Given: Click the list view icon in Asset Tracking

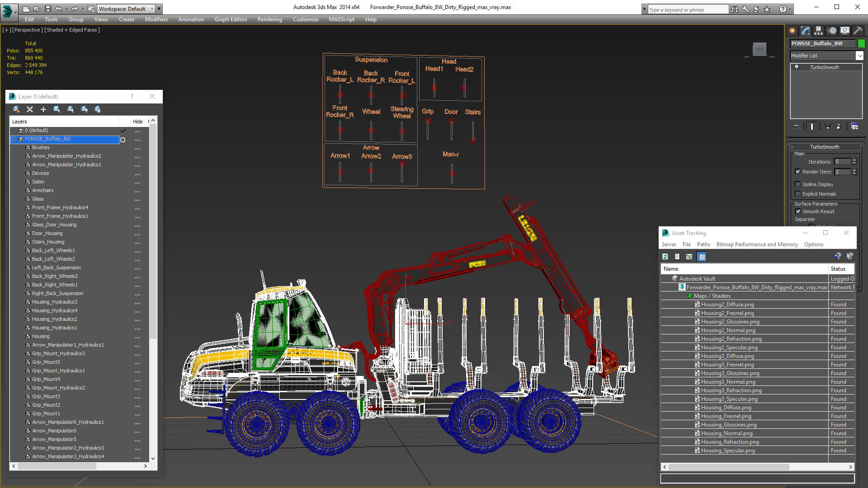Looking at the screenshot, I should [677, 257].
